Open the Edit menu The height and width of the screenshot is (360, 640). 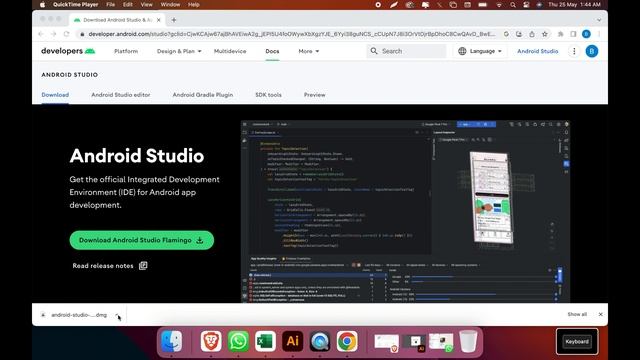tap(128, 5)
